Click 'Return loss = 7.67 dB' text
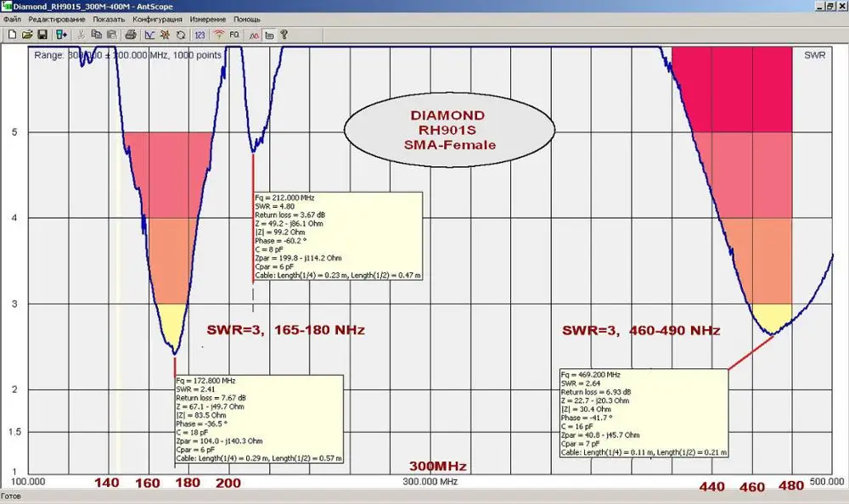849x504 pixels. pyautogui.click(x=211, y=398)
